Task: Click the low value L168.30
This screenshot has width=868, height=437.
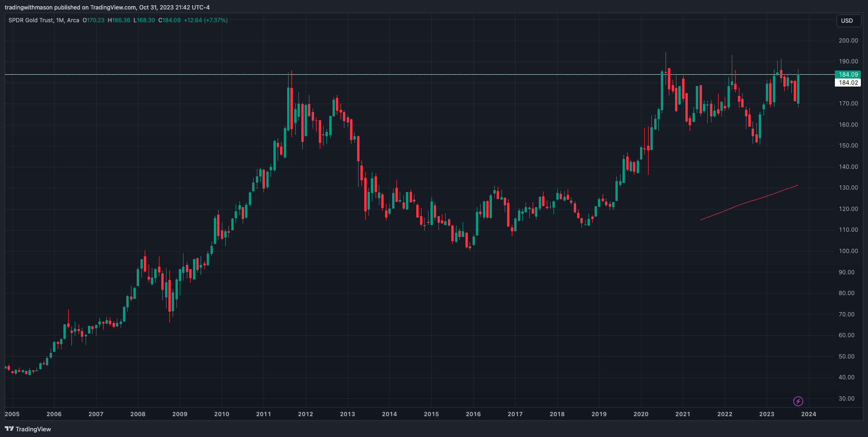Action: click(144, 20)
